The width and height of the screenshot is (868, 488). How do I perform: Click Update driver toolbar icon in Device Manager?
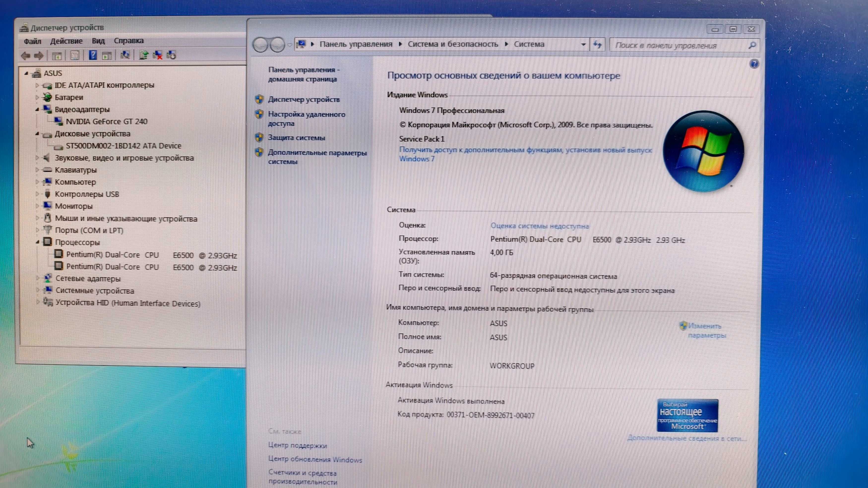(x=144, y=55)
